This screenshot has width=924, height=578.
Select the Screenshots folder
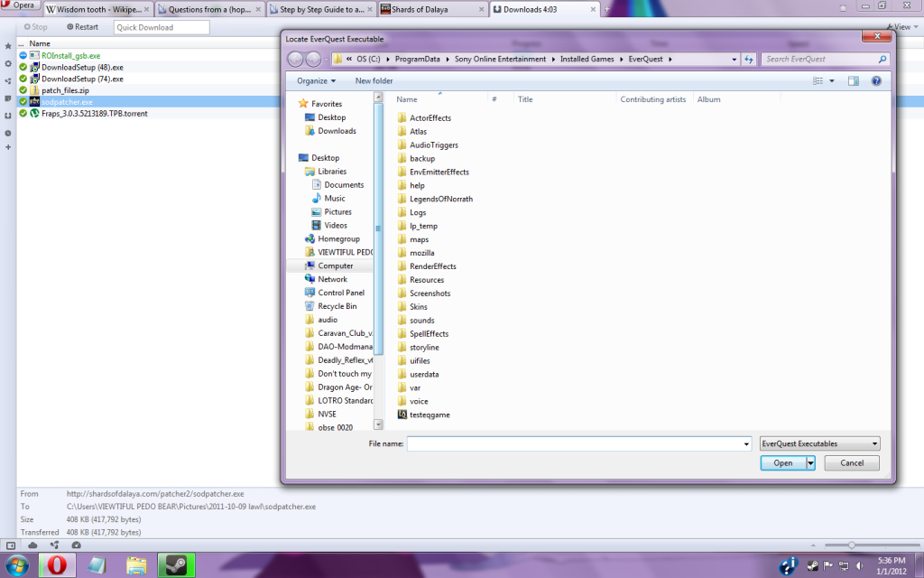430,294
